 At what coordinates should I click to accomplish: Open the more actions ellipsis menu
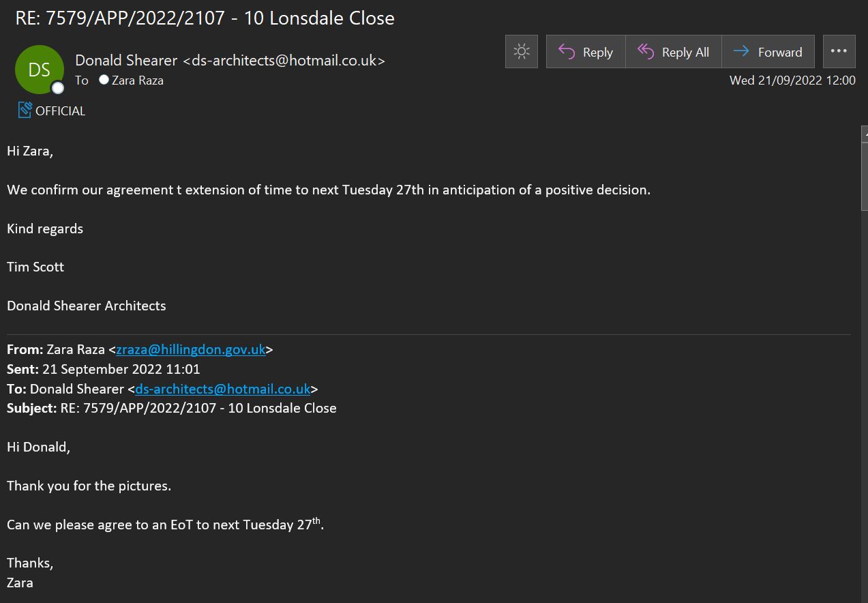coord(839,52)
